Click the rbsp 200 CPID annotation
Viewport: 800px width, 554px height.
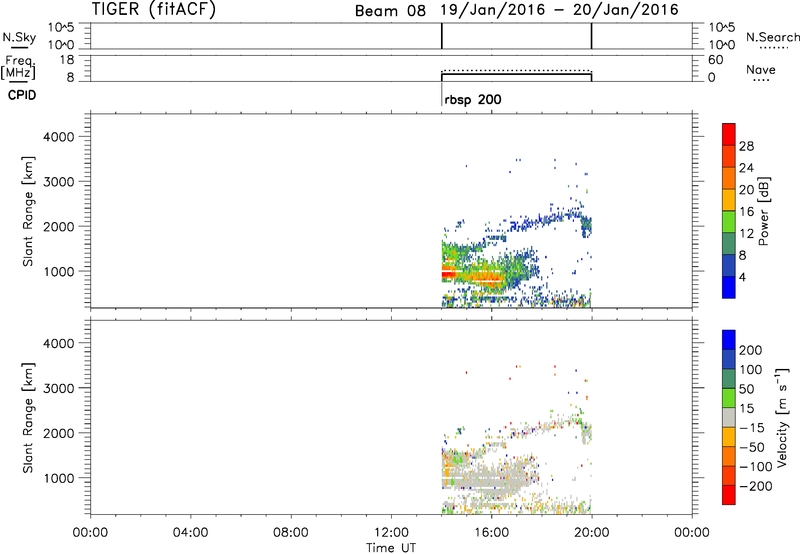point(473,100)
